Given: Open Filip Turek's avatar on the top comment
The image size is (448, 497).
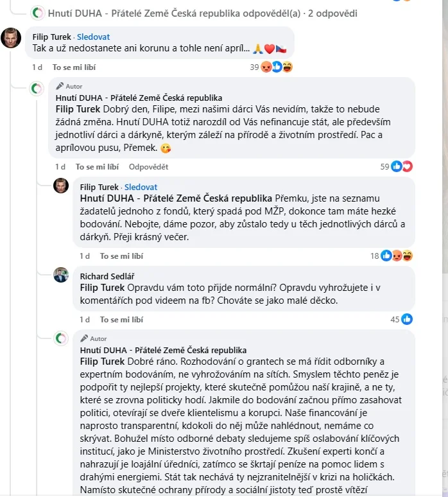Looking at the screenshot, I should click(11, 39).
